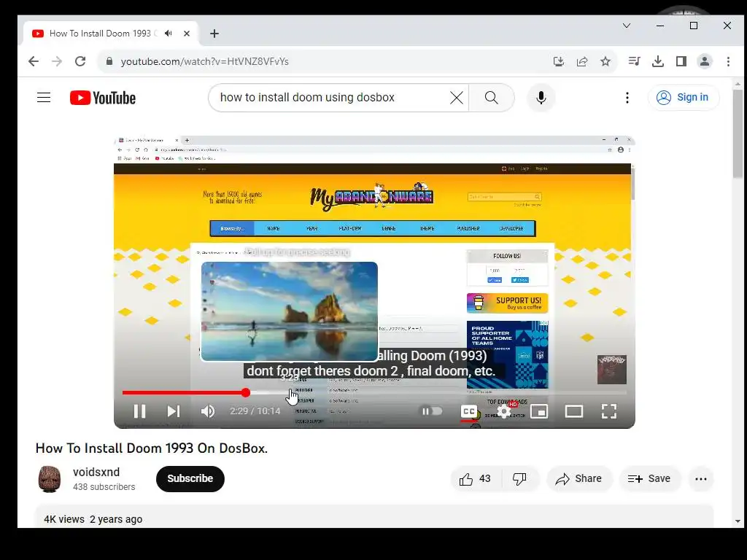Reload the YouTube page
Image resolution: width=747 pixels, height=560 pixels.
click(80, 61)
